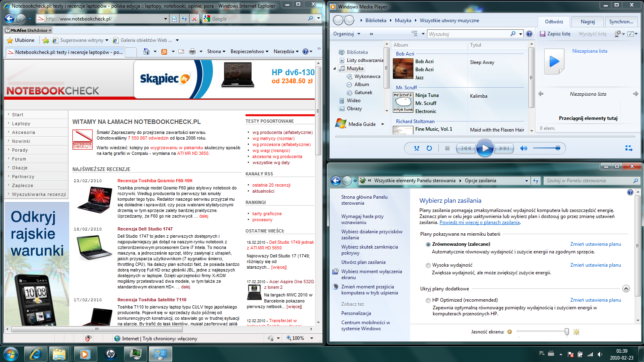Collapse Muzyka tree node in Media Player

(334, 68)
